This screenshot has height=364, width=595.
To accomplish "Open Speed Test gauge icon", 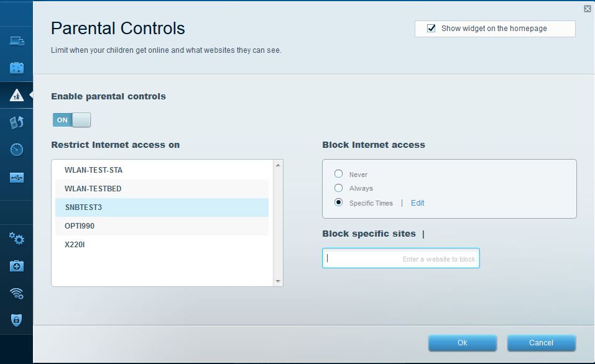I will pos(16,150).
